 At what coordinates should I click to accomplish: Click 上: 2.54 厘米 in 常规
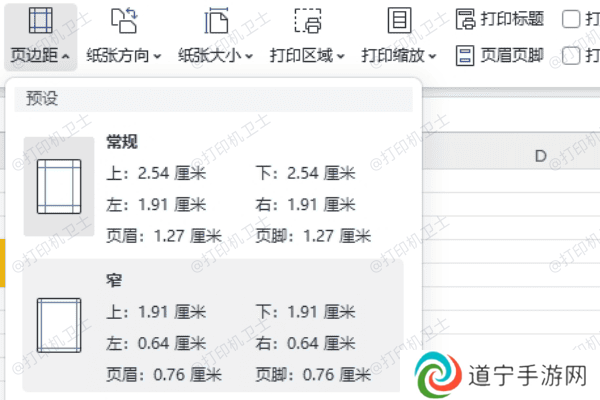[x=156, y=173]
